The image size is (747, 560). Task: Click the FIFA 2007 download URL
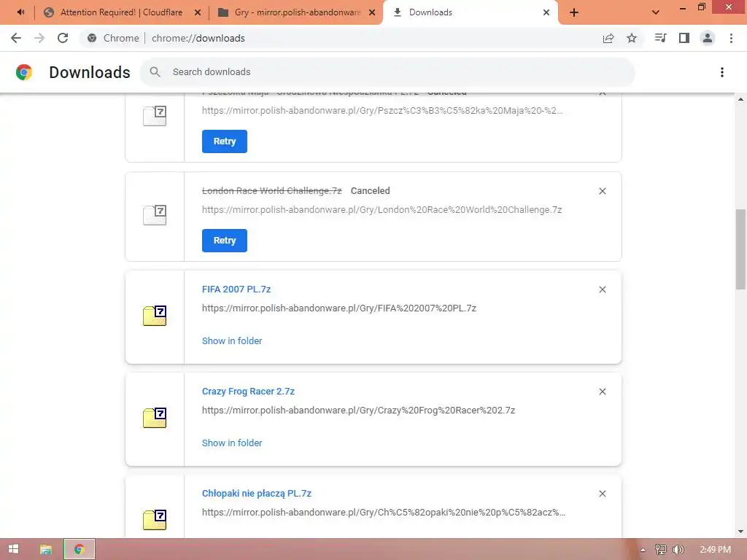339,308
